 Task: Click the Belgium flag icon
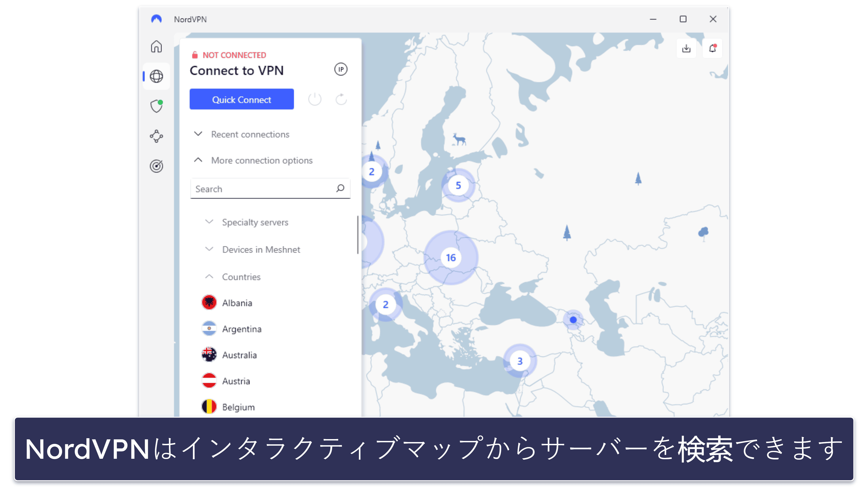(x=209, y=407)
